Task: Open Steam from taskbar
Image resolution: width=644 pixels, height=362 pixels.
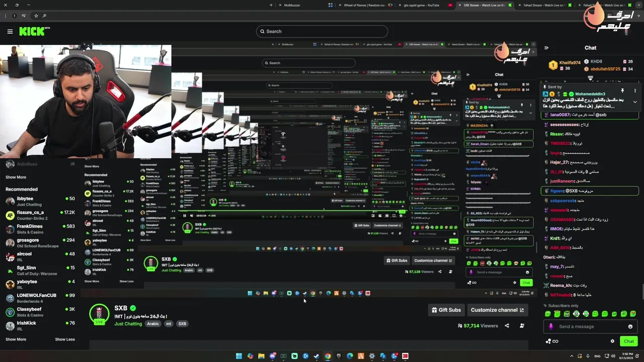Action: [316, 356]
